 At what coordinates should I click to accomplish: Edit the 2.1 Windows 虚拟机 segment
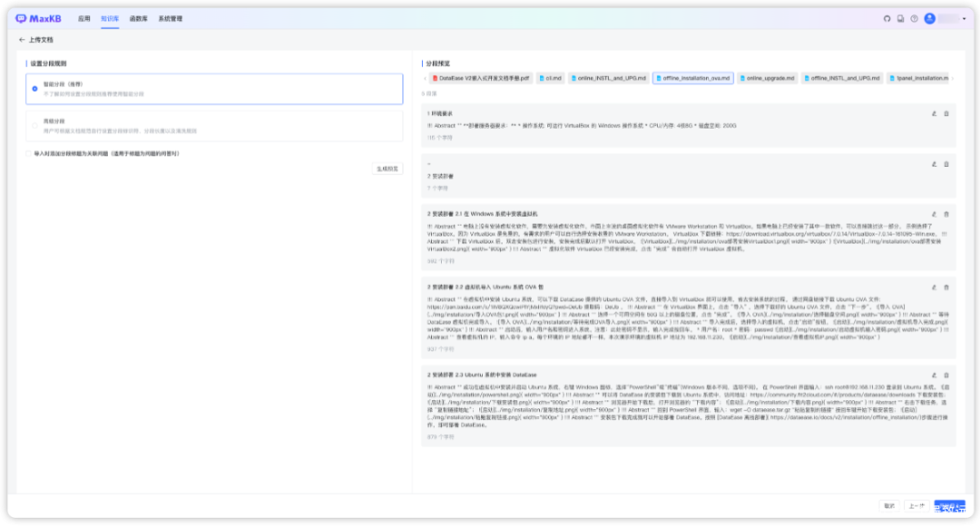click(x=935, y=214)
